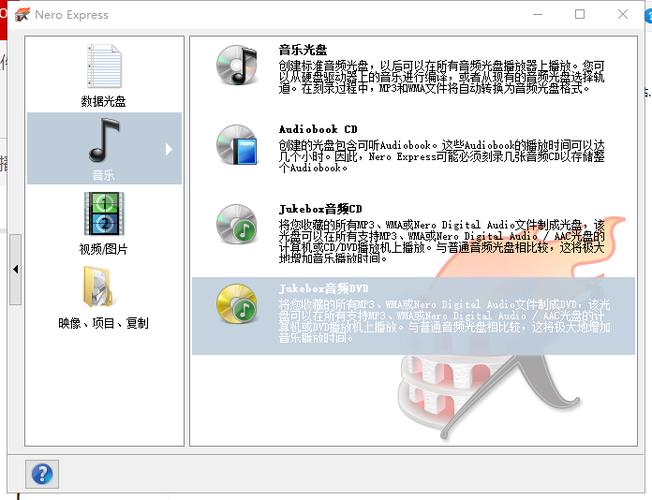This screenshot has height=500, width=652.
Task: Click the 音乐 music note icon
Action: 104,140
